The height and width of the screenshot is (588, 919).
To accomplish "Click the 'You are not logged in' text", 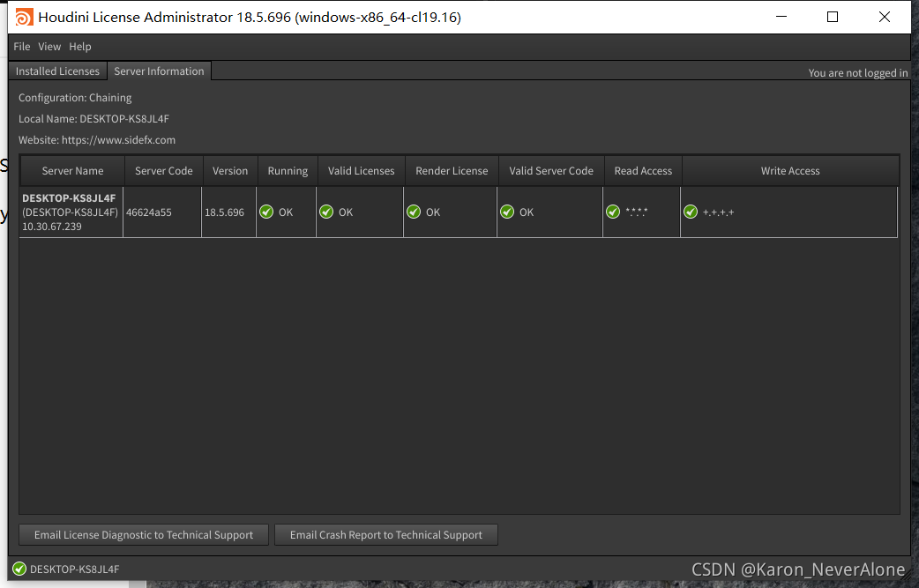I will click(858, 72).
